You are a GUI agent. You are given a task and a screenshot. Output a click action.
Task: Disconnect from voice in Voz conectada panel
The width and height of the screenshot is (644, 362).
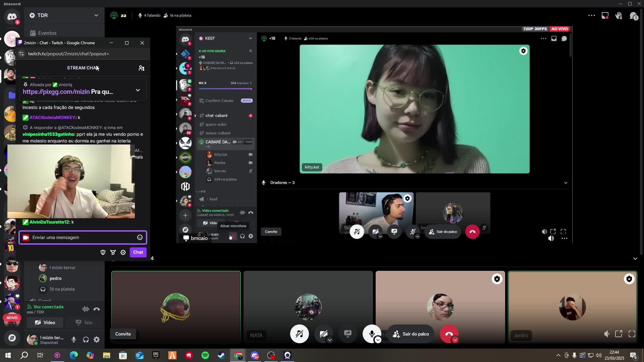point(97,309)
